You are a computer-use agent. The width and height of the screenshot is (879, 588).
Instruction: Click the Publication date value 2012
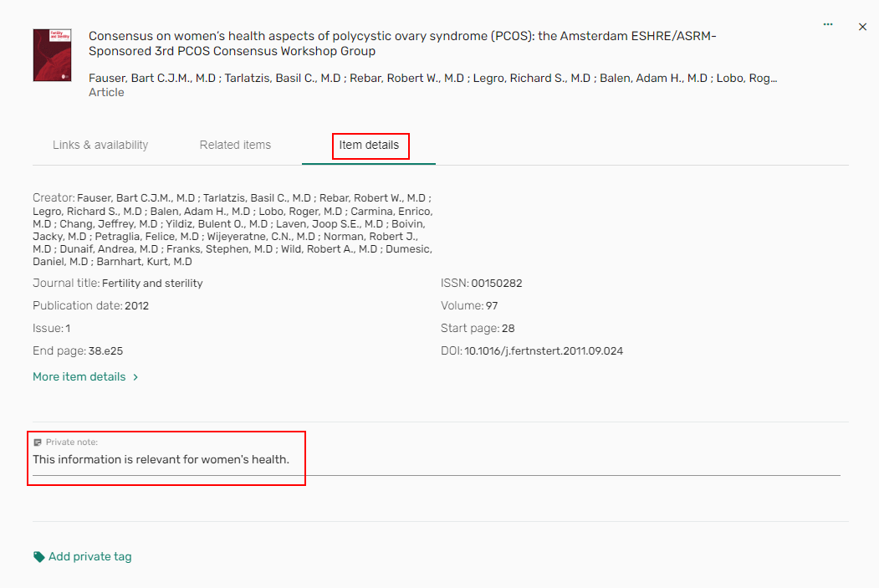[x=137, y=306]
